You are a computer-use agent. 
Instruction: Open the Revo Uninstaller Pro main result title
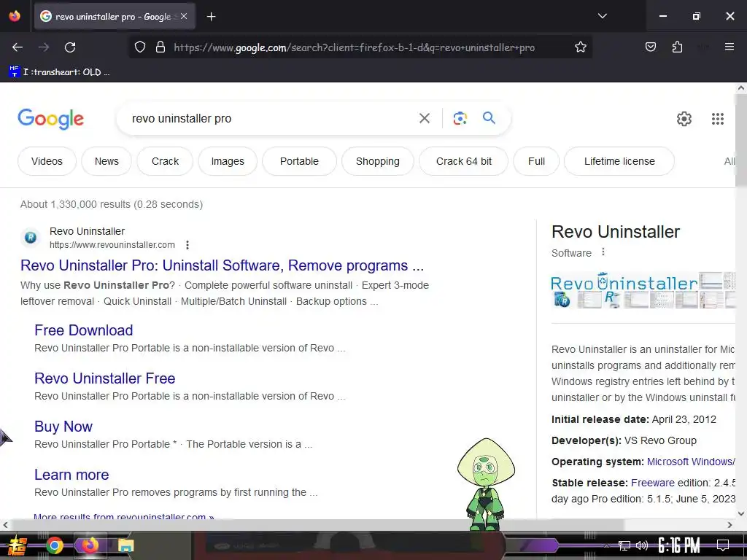(222, 265)
